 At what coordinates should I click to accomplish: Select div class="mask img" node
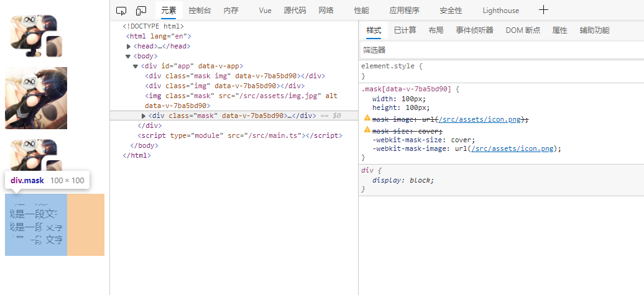coord(235,76)
